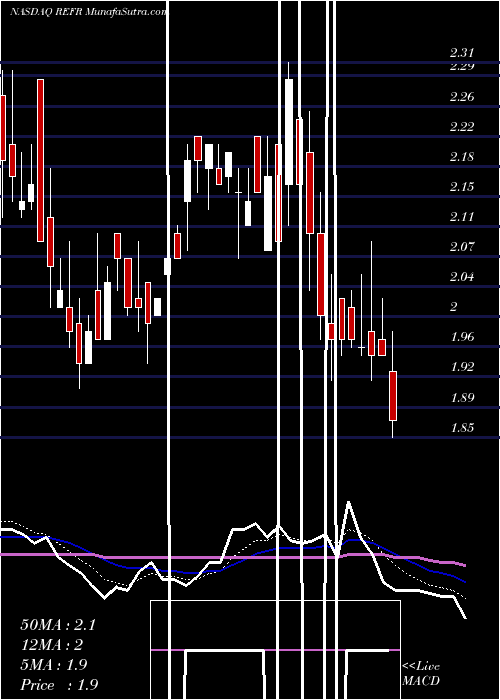Viewport: 500px width, 700px height.
Task: Click the 1.89 price axis label
Action: (x=462, y=397)
